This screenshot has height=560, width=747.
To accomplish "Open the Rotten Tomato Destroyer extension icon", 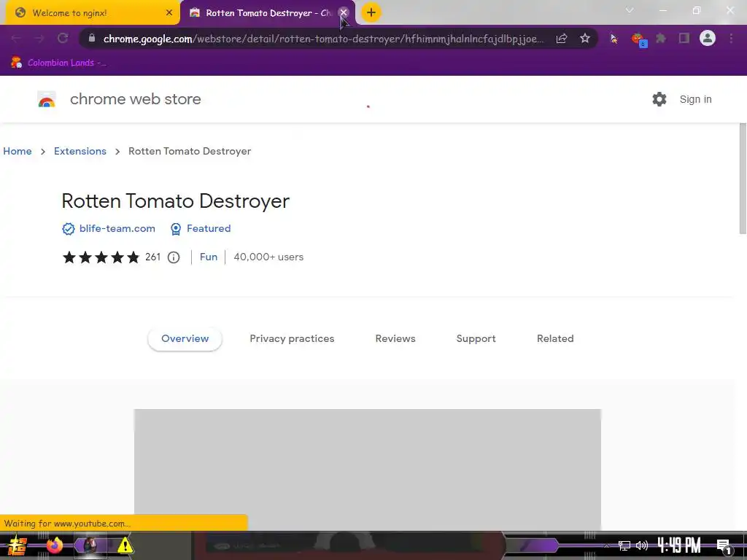I will click(638, 39).
